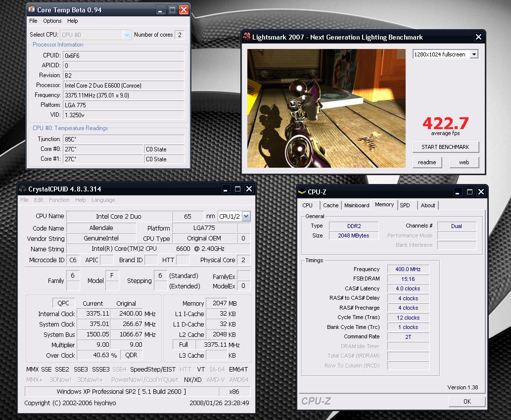Image resolution: width=511 pixels, height=420 pixels.
Task: Click the Number of cores field
Action: (x=180, y=35)
